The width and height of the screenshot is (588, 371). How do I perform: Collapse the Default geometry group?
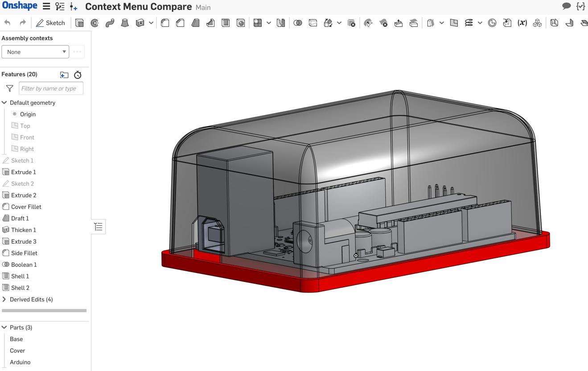click(4, 102)
